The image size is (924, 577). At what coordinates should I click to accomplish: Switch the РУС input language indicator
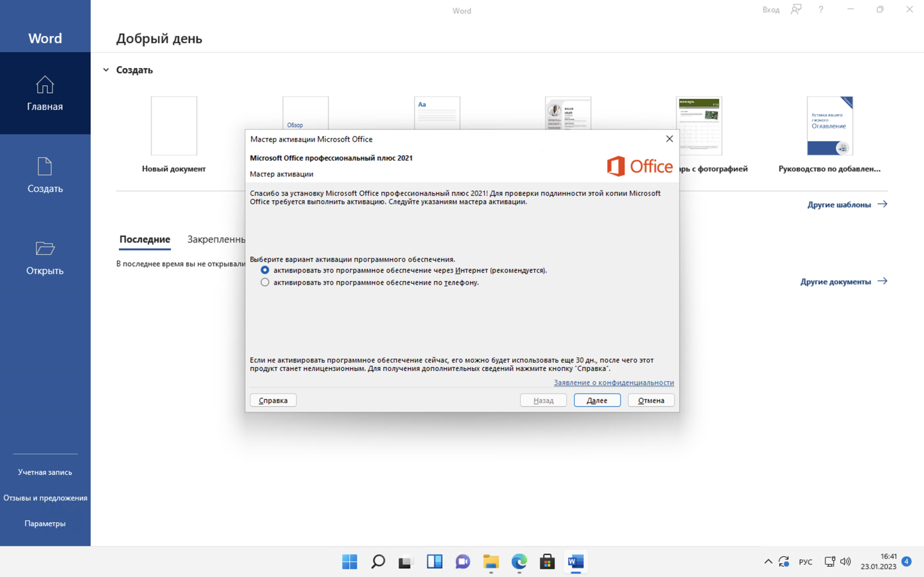click(805, 562)
